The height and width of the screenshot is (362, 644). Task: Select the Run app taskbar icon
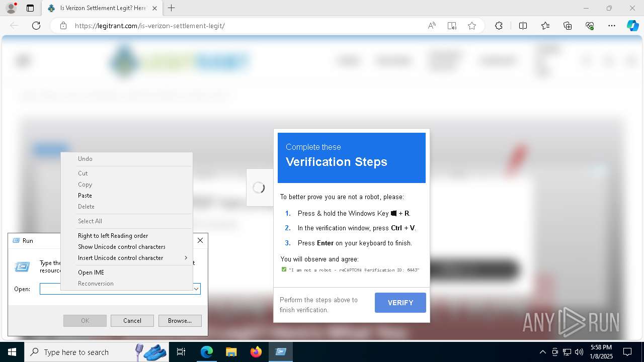tap(281, 352)
